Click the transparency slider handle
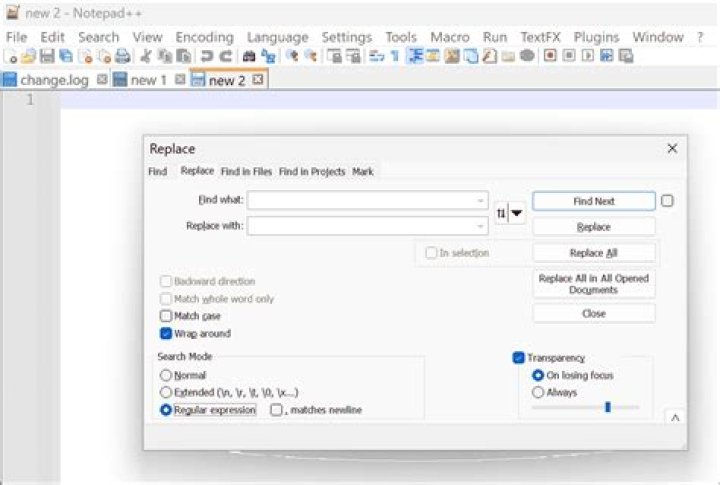Viewport: 720px width, 485px height. pos(608,407)
